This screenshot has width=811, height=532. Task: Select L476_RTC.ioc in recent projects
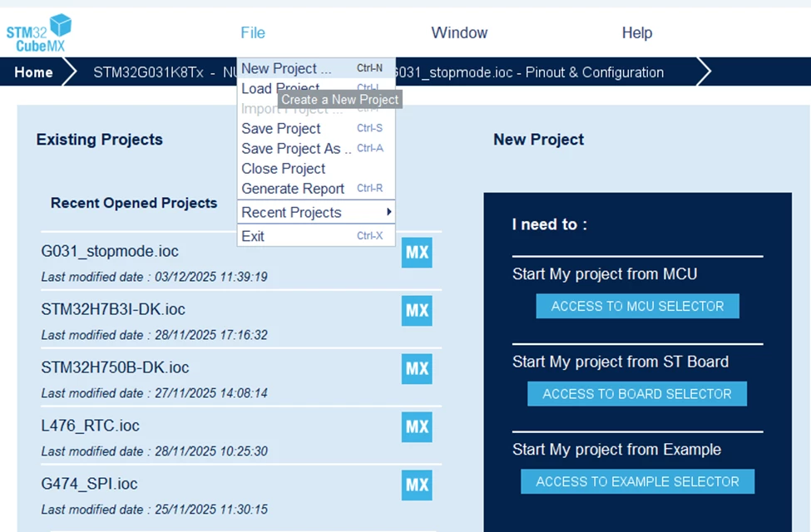90,426
